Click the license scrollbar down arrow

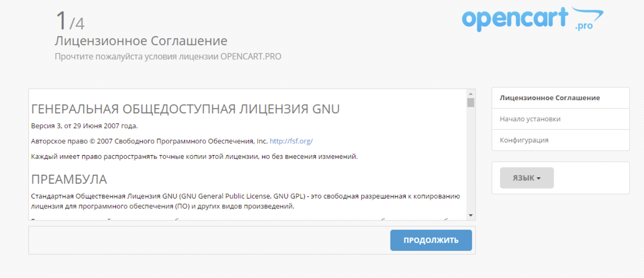pyautogui.click(x=471, y=216)
